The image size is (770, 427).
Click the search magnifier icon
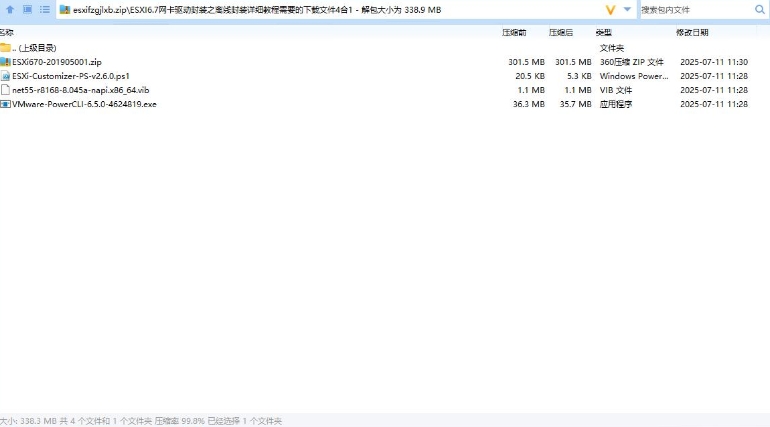(x=760, y=10)
